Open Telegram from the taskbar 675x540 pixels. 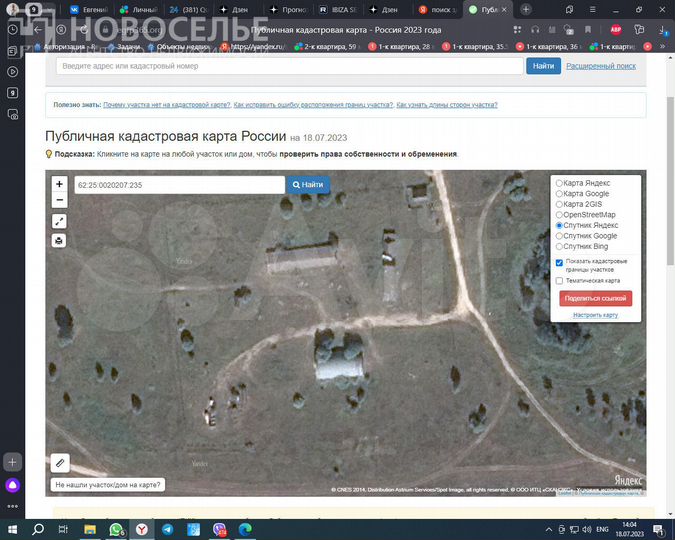pos(167,529)
